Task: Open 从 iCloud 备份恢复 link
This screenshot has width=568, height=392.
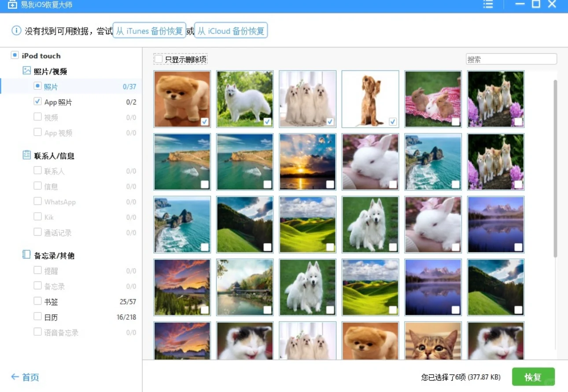Action: 231,30
